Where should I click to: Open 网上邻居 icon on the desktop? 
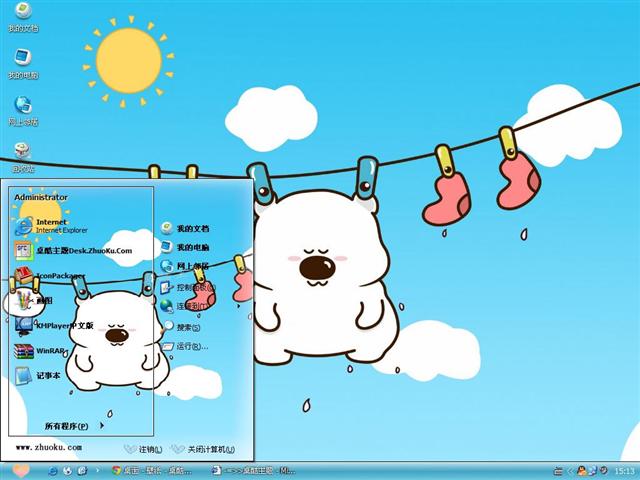pos(23,111)
